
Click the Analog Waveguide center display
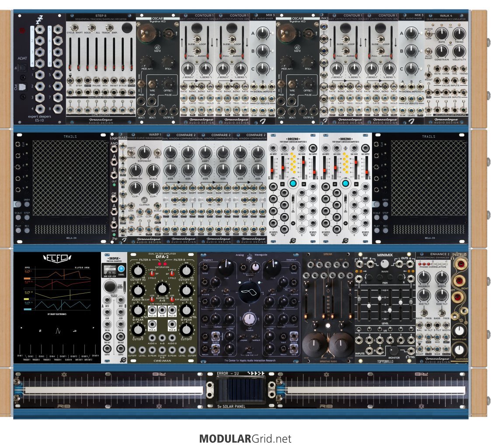249,292
